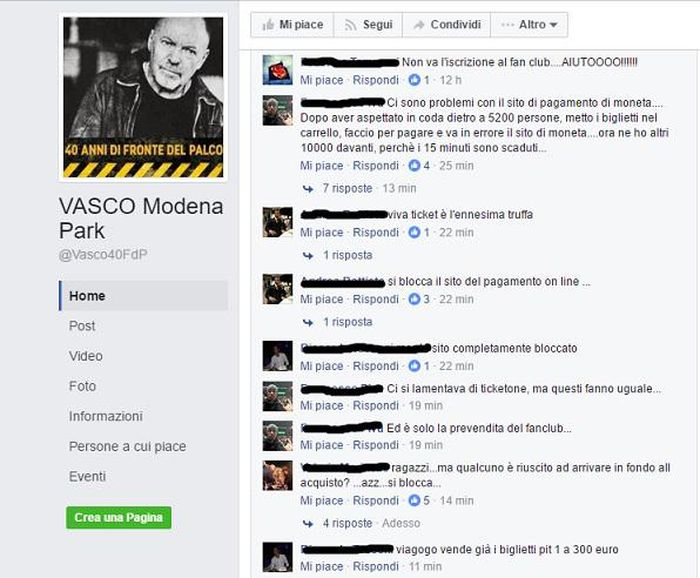Open the Informazioni section
Screen dimensions: 700x578
click(x=106, y=416)
